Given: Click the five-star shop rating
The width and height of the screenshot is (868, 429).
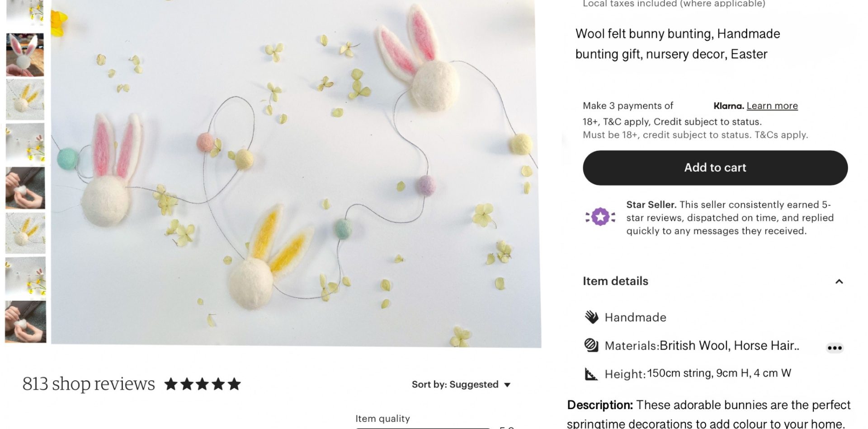Looking at the screenshot, I should click(x=203, y=384).
